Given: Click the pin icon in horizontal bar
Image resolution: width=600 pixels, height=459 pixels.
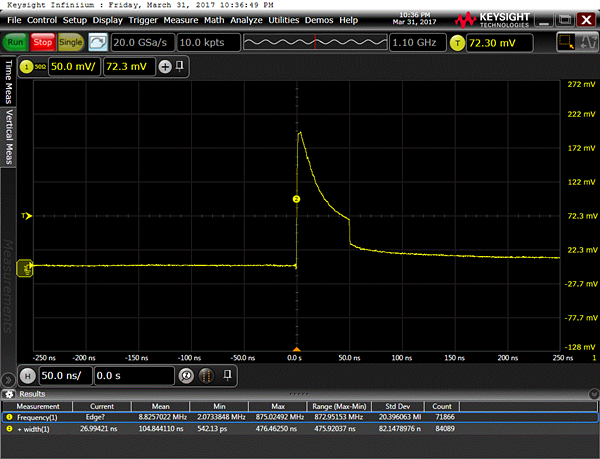Looking at the screenshot, I should tap(227, 375).
